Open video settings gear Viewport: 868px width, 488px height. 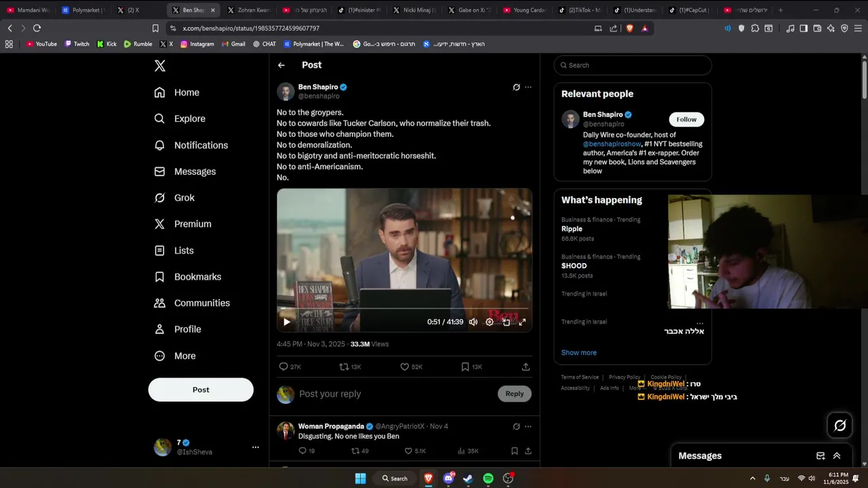coord(490,322)
